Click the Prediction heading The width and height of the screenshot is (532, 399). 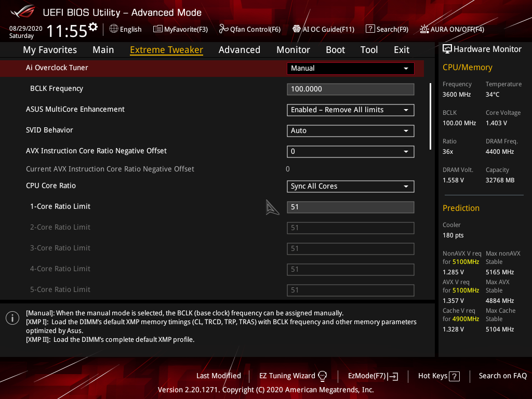point(461,208)
